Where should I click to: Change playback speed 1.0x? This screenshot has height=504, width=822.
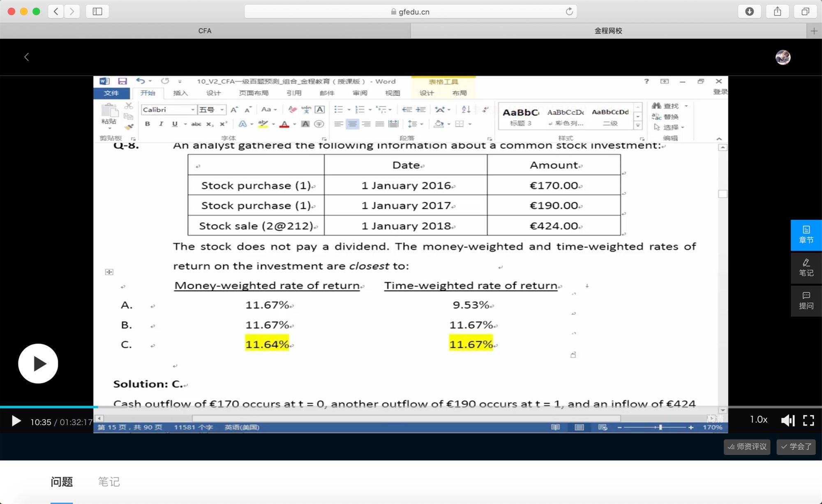coord(758,419)
